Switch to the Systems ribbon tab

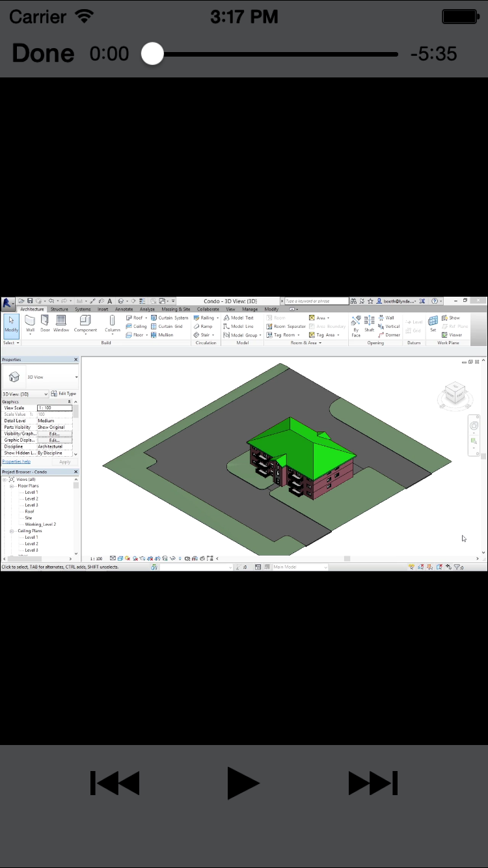point(83,309)
